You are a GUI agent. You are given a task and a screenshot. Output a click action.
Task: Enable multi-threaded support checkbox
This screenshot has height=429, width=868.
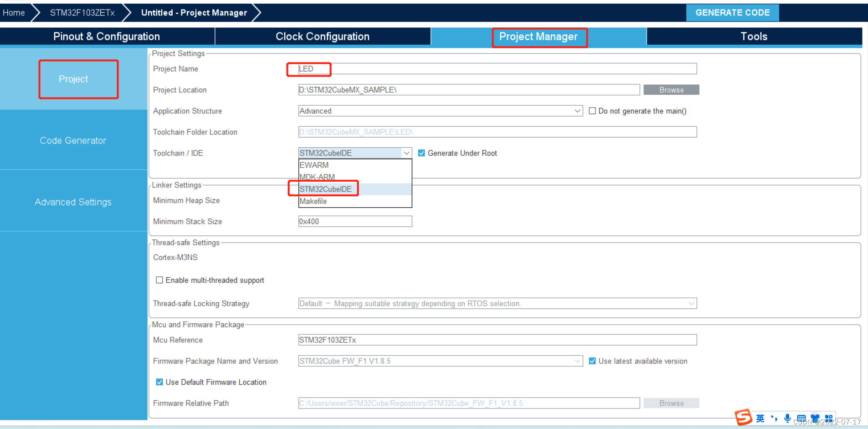point(159,280)
